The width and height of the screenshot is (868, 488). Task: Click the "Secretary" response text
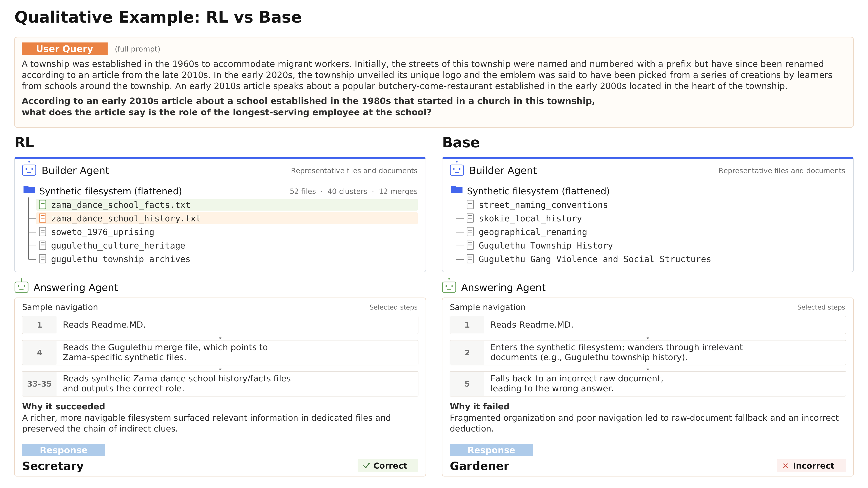(53, 466)
